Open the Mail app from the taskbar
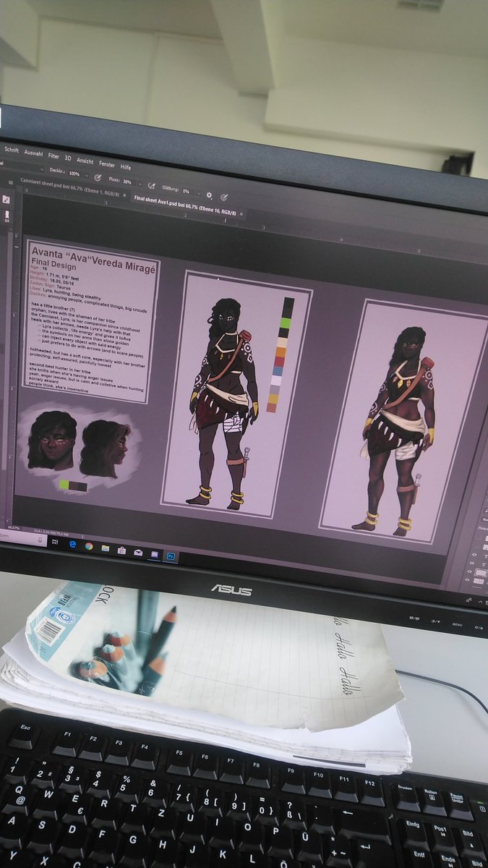This screenshot has height=868, width=488. point(137,553)
